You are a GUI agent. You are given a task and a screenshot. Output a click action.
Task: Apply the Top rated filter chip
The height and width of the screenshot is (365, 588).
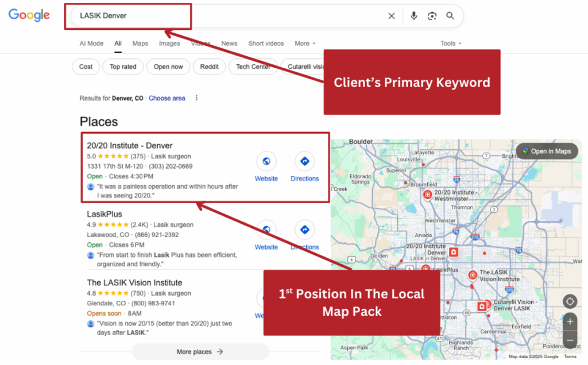(x=123, y=67)
